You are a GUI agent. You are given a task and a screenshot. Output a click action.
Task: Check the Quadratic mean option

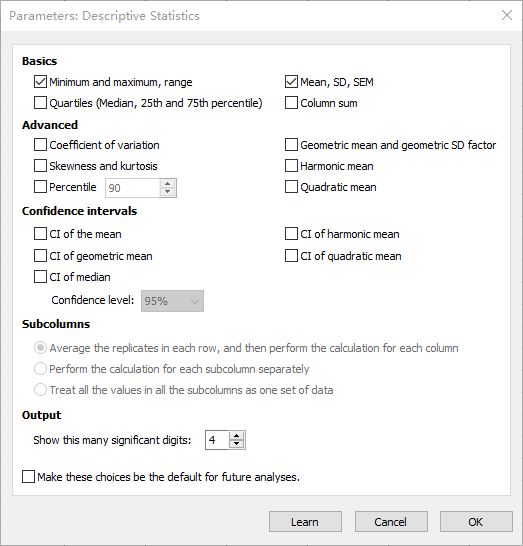tap(291, 187)
